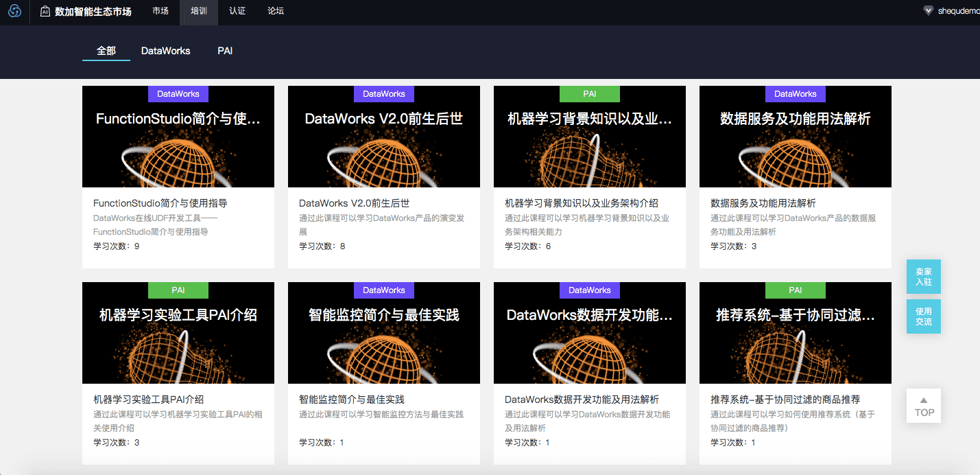Click the 数据服务及功能用法解析 title link
Screen dimensions: 980x475
point(763,203)
